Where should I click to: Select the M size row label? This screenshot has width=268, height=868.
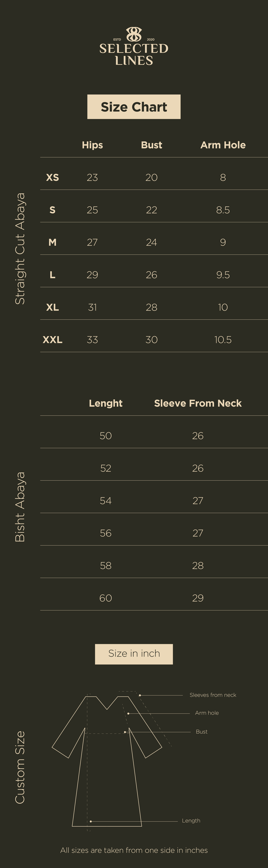tap(53, 242)
